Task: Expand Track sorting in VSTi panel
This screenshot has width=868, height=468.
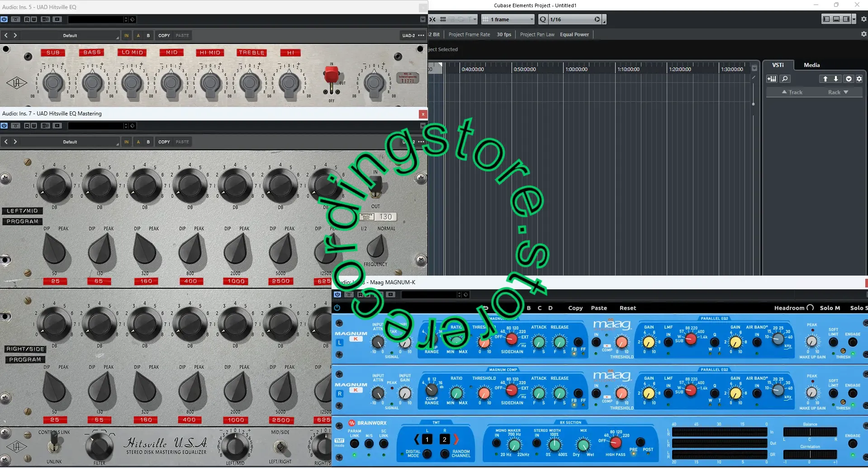Action: click(792, 92)
